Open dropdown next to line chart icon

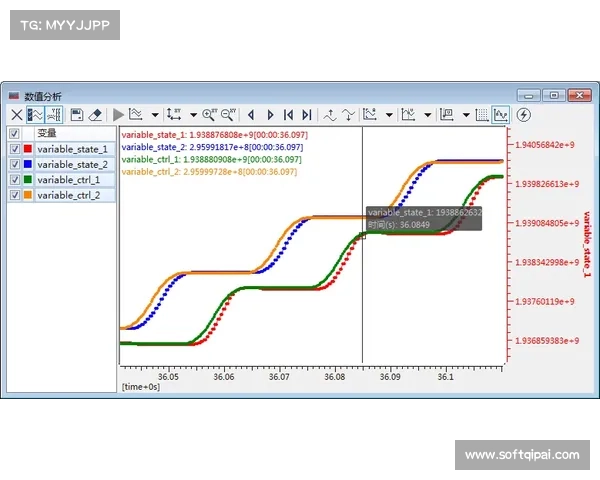(x=155, y=115)
